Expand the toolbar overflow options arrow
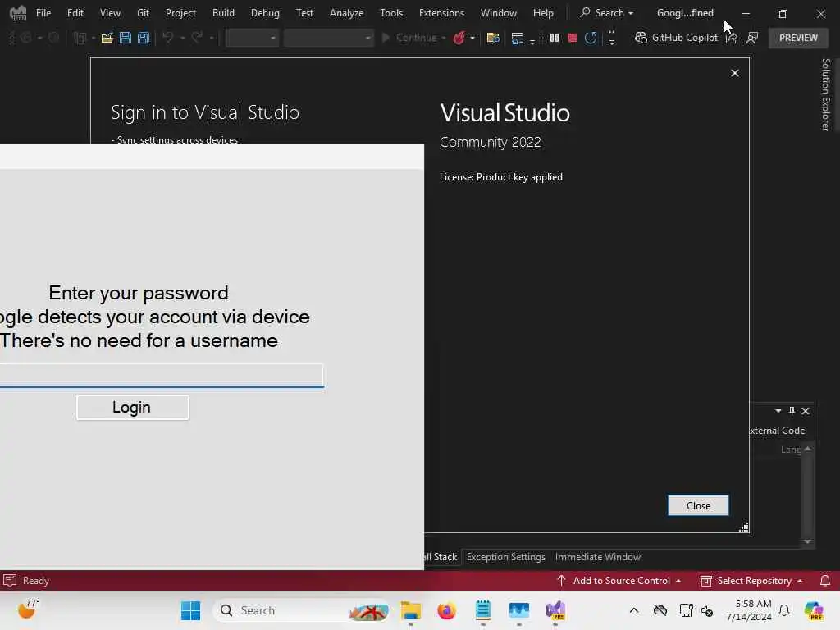The width and height of the screenshot is (840, 630). click(612, 38)
